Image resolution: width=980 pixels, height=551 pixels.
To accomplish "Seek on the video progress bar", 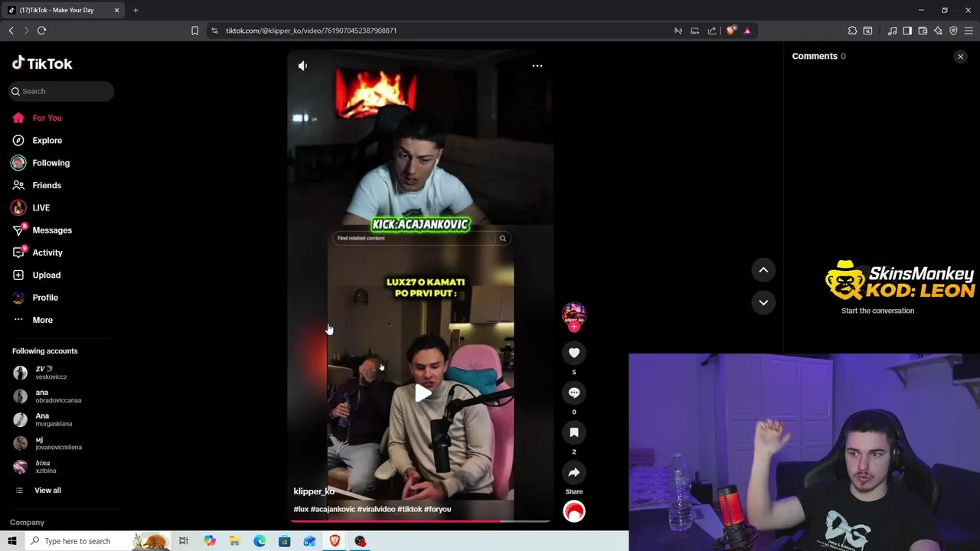I will tap(420, 521).
